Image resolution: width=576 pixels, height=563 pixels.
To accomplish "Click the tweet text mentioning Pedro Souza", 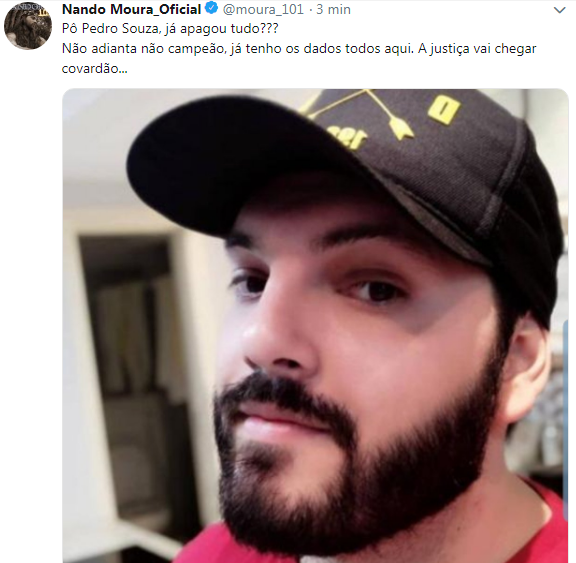I will point(299,48).
